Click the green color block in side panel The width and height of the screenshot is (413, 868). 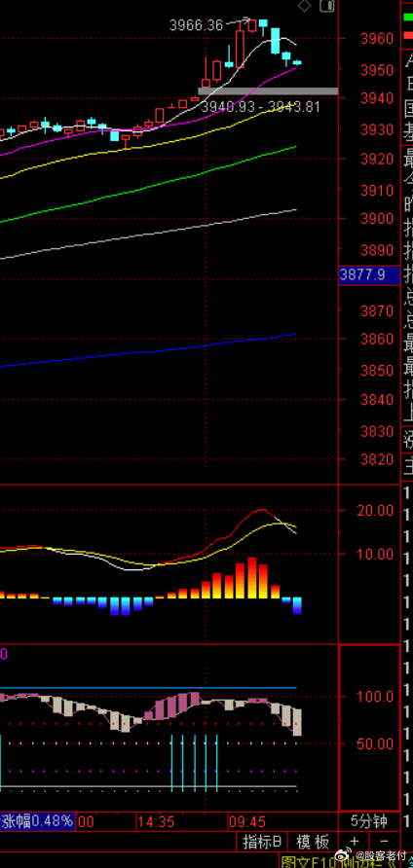click(x=407, y=18)
